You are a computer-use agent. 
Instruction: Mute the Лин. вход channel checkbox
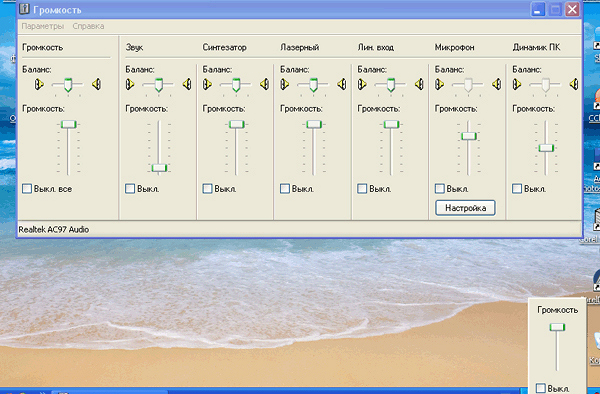(x=362, y=189)
